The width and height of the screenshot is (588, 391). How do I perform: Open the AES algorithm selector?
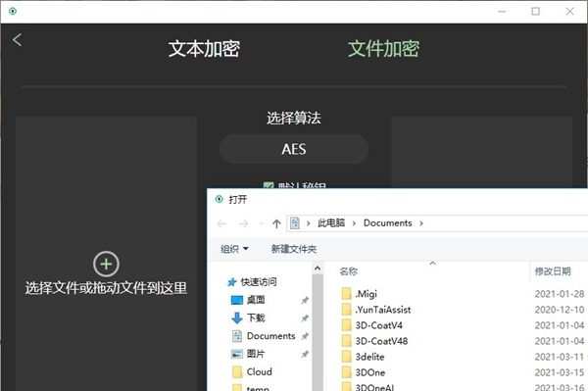click(x=294, y=149)
